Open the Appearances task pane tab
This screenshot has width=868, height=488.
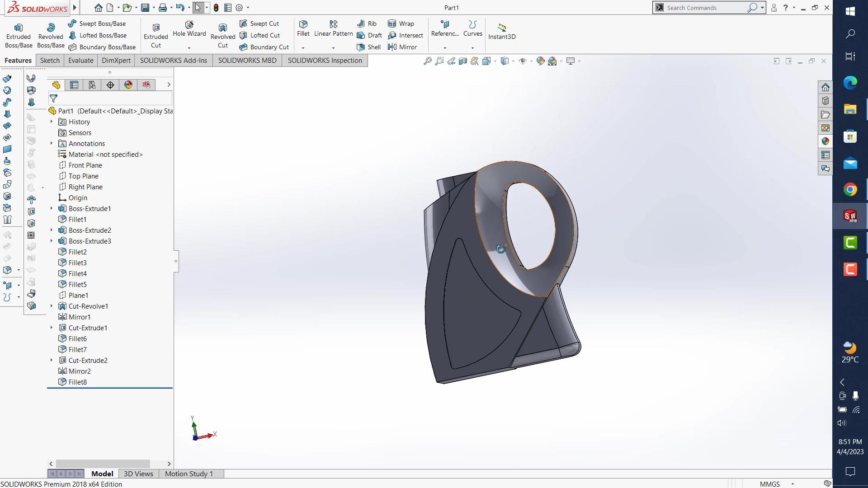[826, 141]
